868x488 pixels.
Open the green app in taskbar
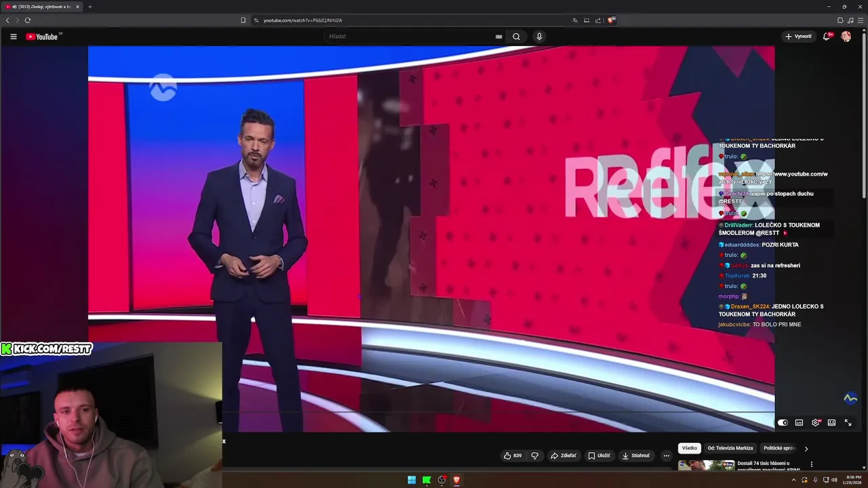pos(427,480)
